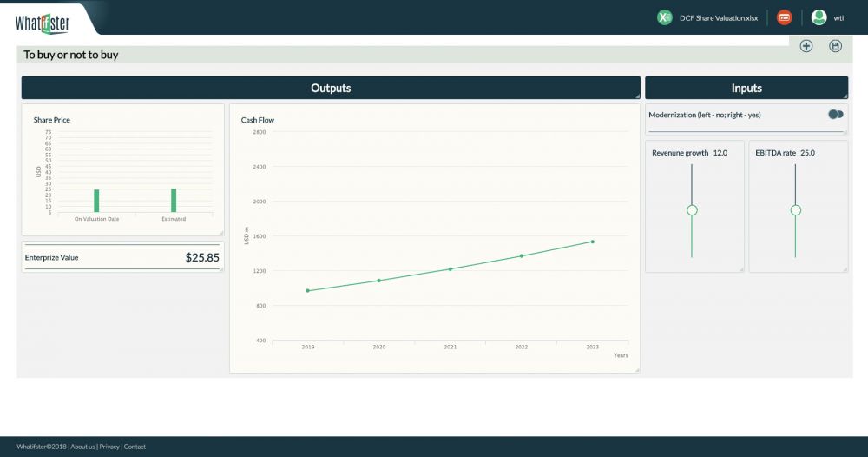Click the Inputs panel resize corner

coord(845,96)
